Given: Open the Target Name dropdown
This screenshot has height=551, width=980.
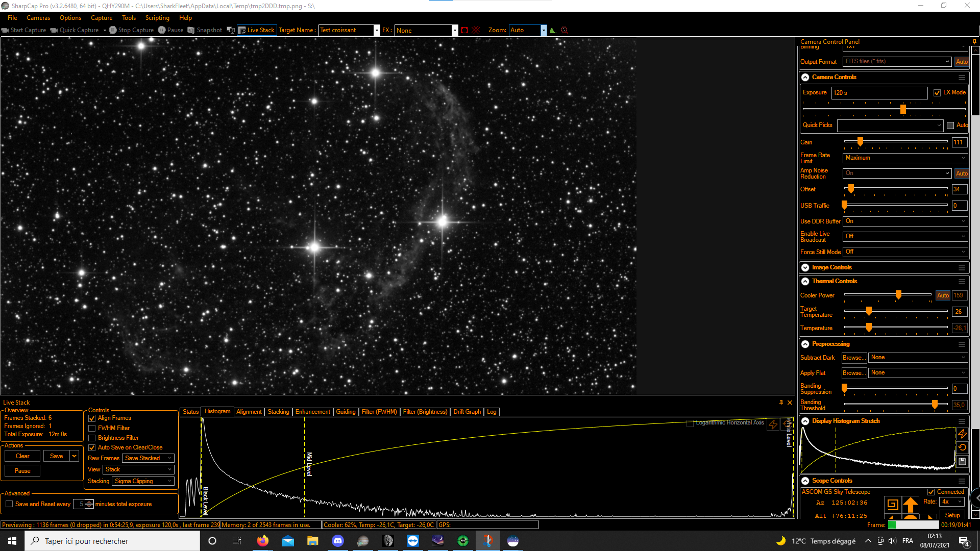Looking at the screenshot, I should tap(377, 30).
